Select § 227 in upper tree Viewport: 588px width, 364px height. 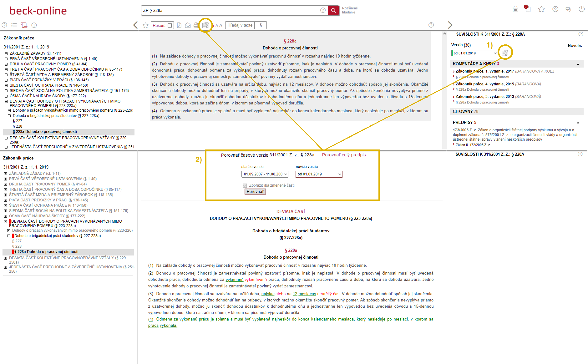point(18,121)
